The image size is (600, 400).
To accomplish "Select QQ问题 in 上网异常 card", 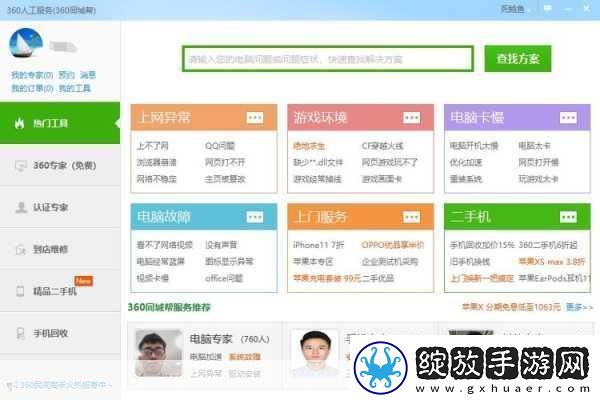I will click(220, 146).
